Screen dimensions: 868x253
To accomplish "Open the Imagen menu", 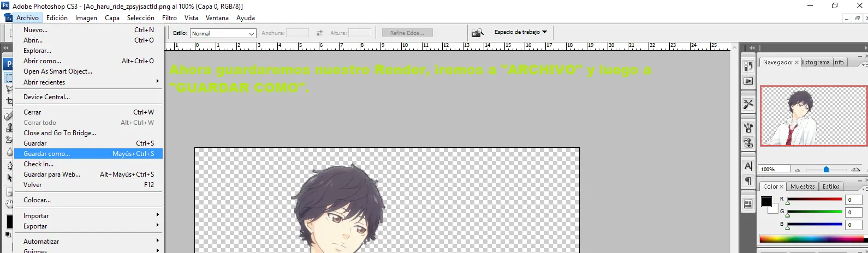I will tap(86, 18).
